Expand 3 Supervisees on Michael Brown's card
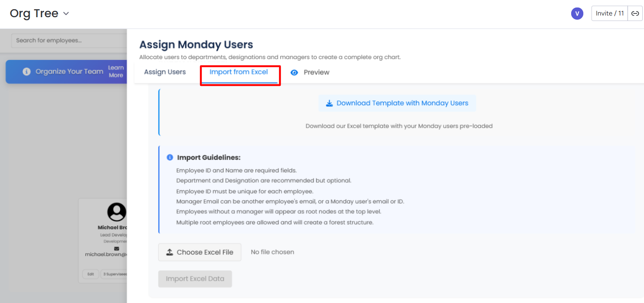Viewport: 644px width, 303px height. pyautogui.click(x=114, y=274)
